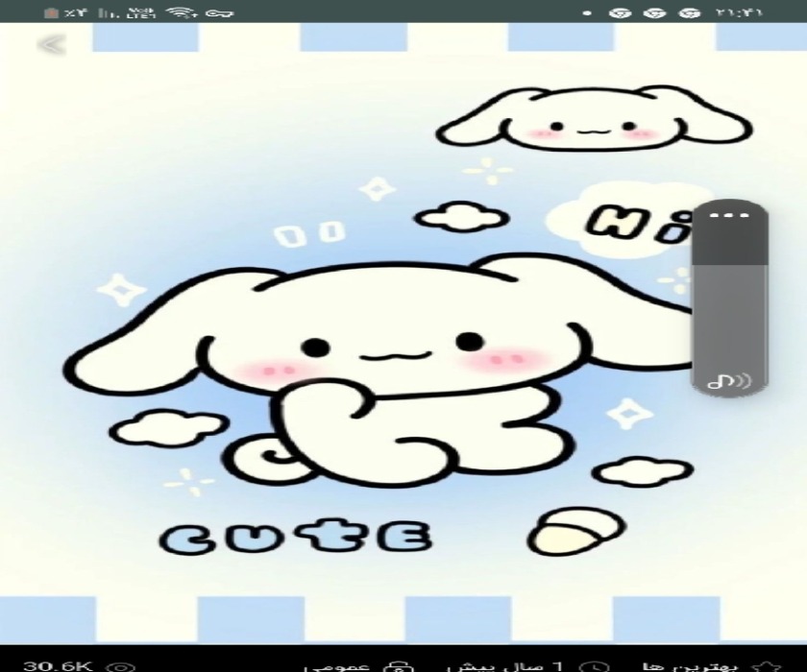Tap the LTE network indicator
Image resolution: width=807 pixels, height=672 pixels.
(140, 12)
